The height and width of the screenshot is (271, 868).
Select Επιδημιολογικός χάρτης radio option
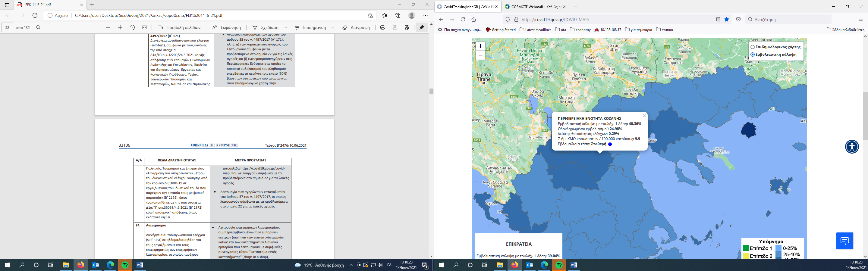click(x=752, y=47)
